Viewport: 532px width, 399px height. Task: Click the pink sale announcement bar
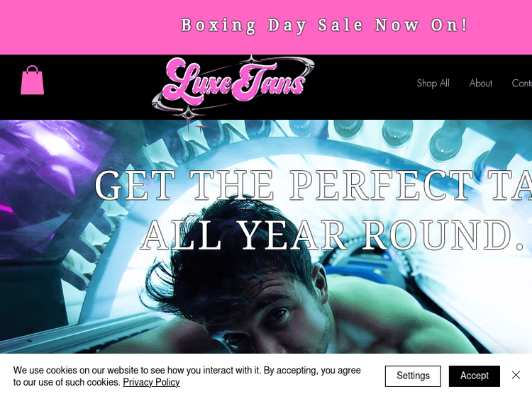pyautogui.click(x=266, y=27)
